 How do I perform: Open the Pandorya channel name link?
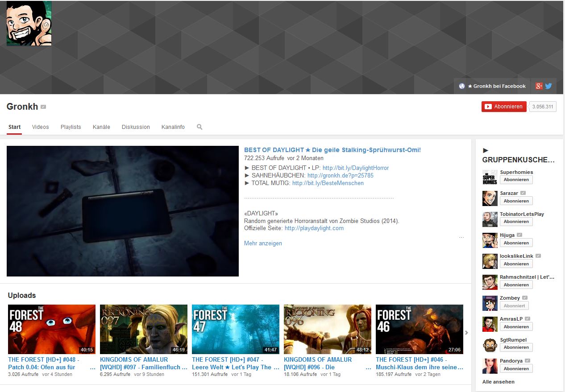coord(511,361)
